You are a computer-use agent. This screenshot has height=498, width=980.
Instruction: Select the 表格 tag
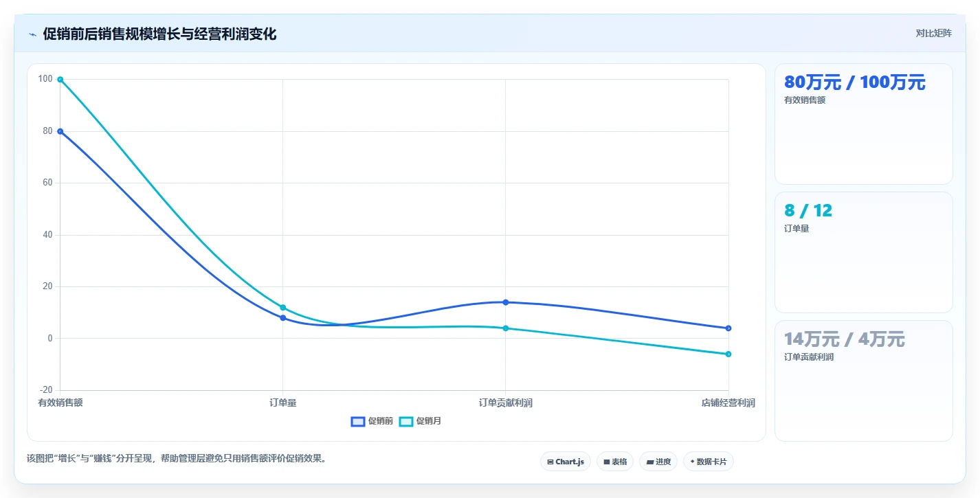[x=615, y=462]
